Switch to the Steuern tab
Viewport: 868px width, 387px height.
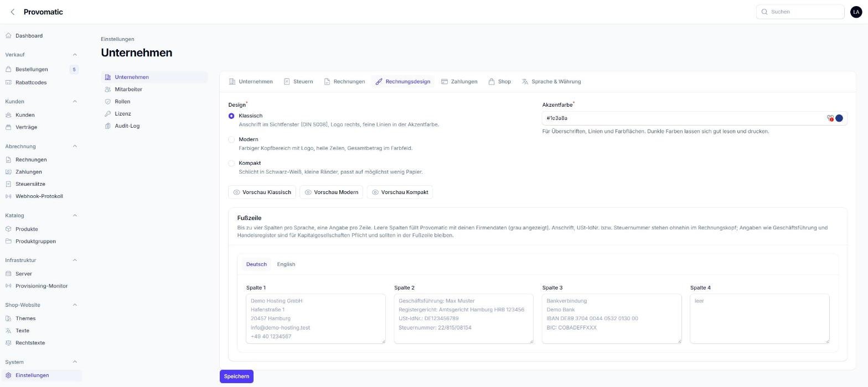click(298, 82)
